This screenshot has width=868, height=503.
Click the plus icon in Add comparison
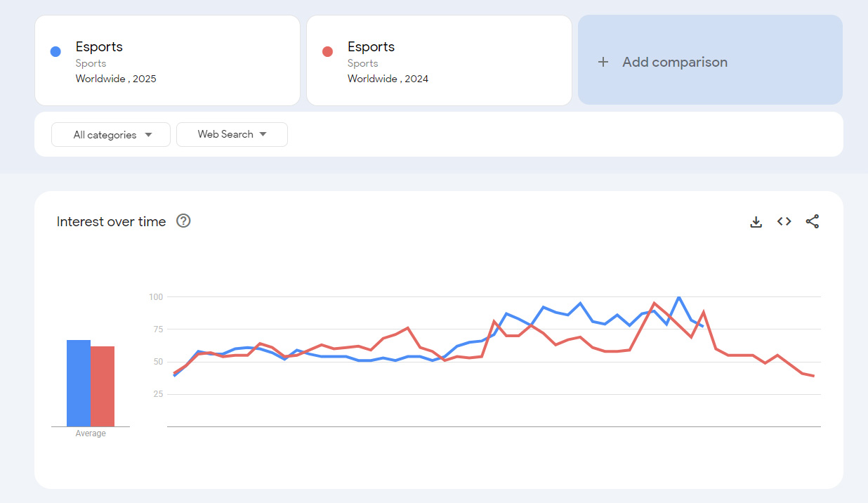(604, 62)
